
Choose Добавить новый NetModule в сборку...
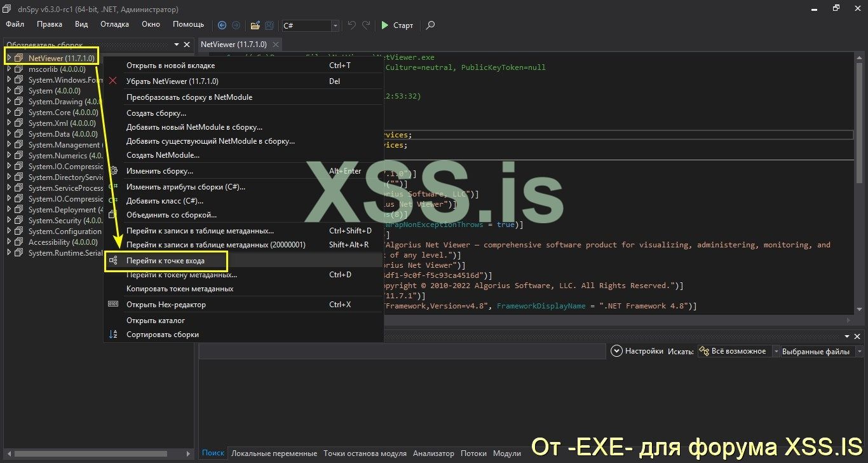243,127
